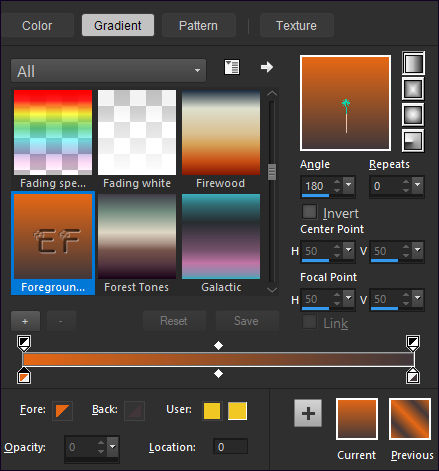Viewport: 439px width, 471px height.
Task: Switch to the Color tab
Action: tap(37, 25)
